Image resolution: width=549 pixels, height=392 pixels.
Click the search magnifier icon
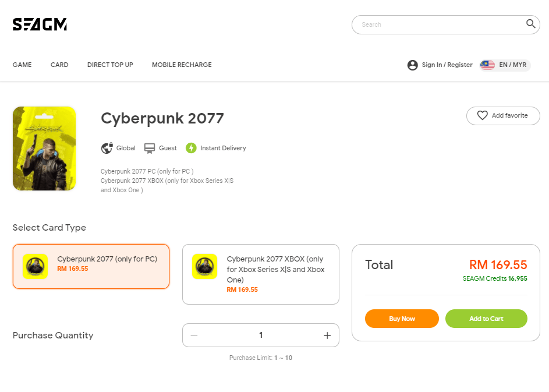coord(530,24)
